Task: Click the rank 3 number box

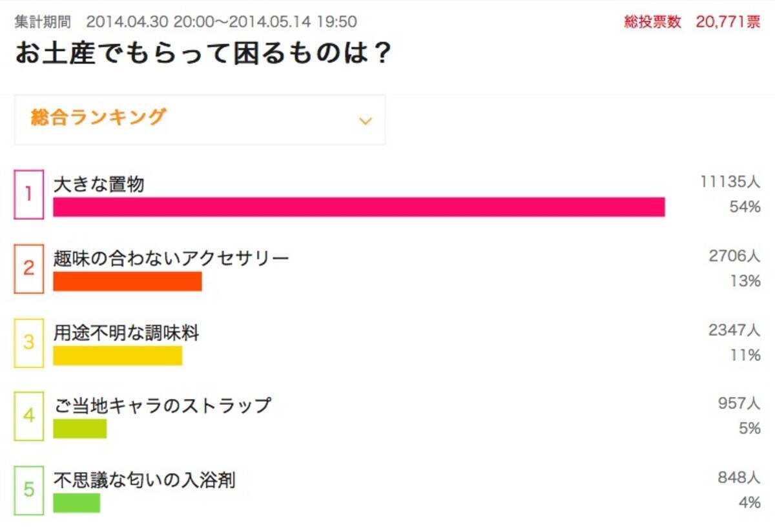Action: 29,343
